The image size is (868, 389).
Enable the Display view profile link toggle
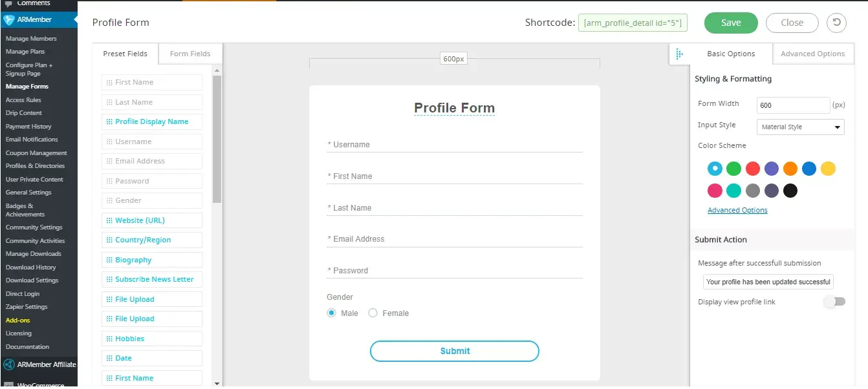(x=834, y=302)
